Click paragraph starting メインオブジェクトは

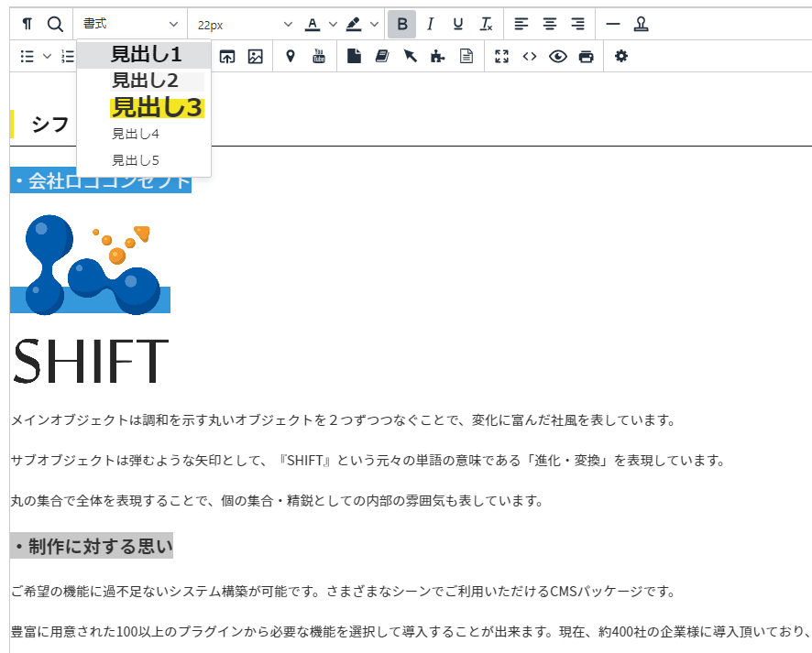344,420
